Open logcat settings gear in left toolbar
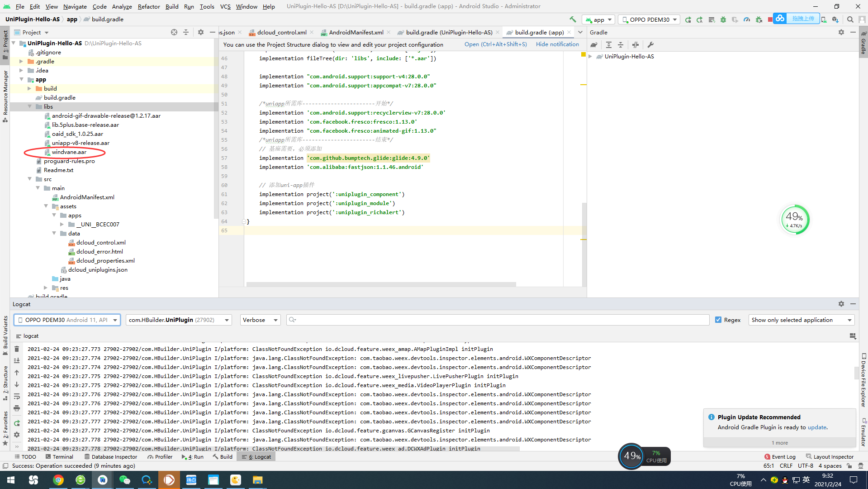The width and height of the screenshot is (868, 489). [17, 435]
